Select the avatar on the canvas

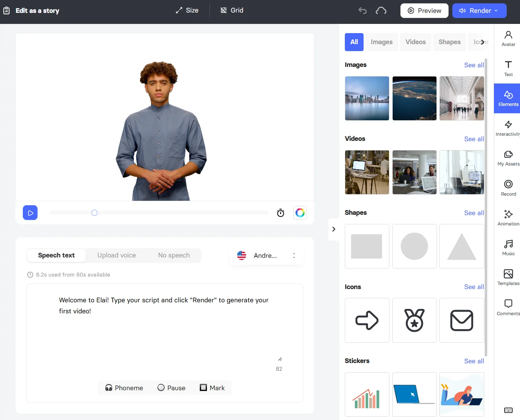[x=161, y=131]
